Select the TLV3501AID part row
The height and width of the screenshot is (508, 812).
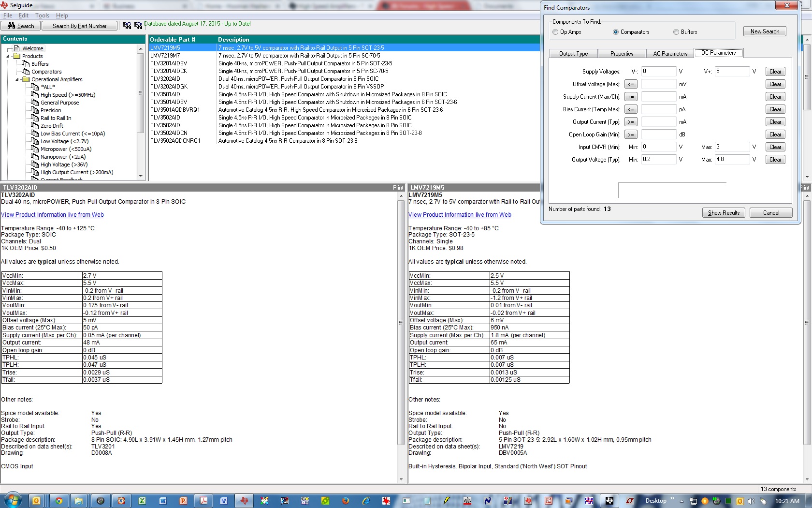344,94
